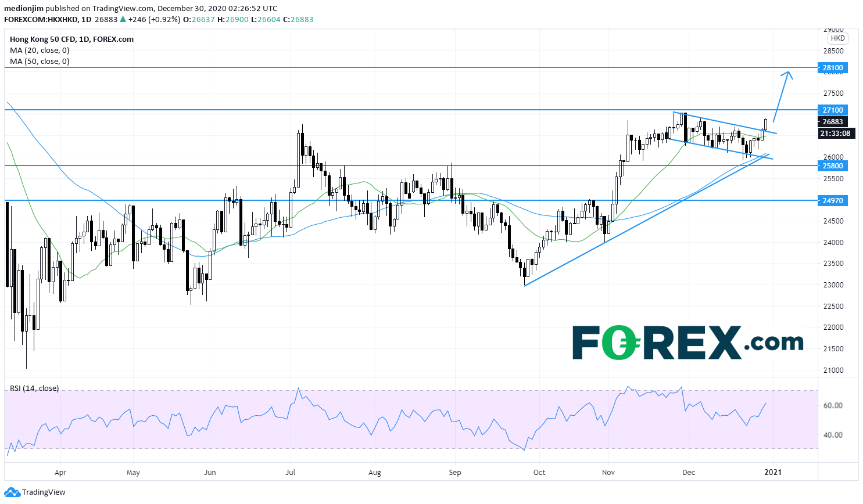Viewport: 863px width, 504px height.
Task: Select the 28100 price level label
Action: click(x=832, y=68)
